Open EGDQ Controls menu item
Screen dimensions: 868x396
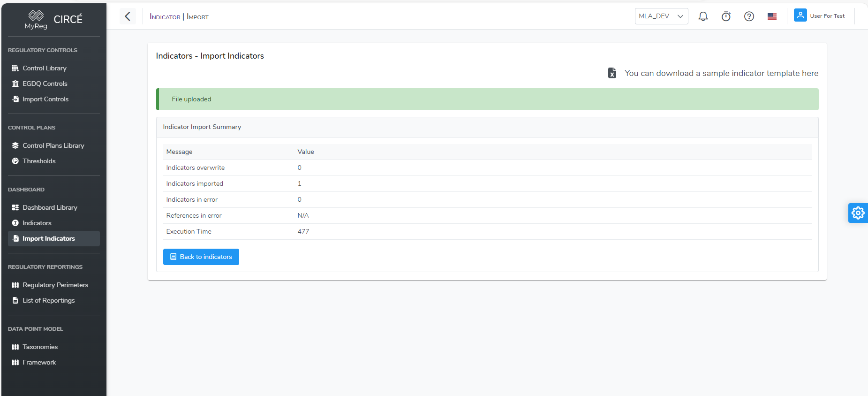click(45, 84)
